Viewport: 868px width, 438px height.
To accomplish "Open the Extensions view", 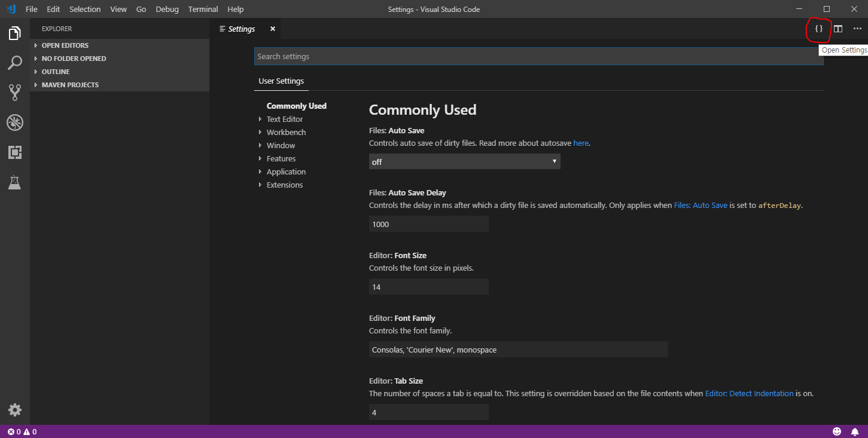I will coord(15,152).
